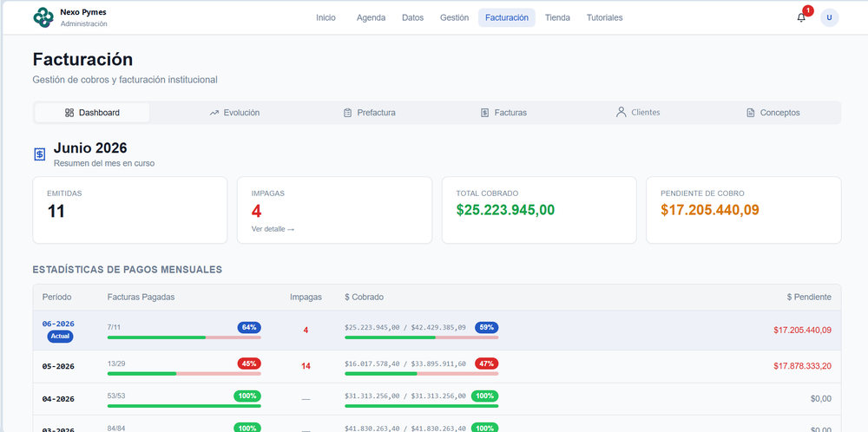Click the Clientes person icon
868x432 pixels.
621,112
